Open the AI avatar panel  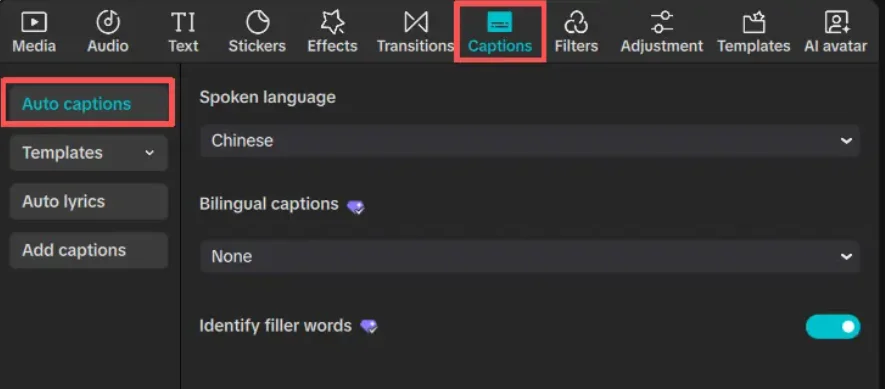pos(836,32)
